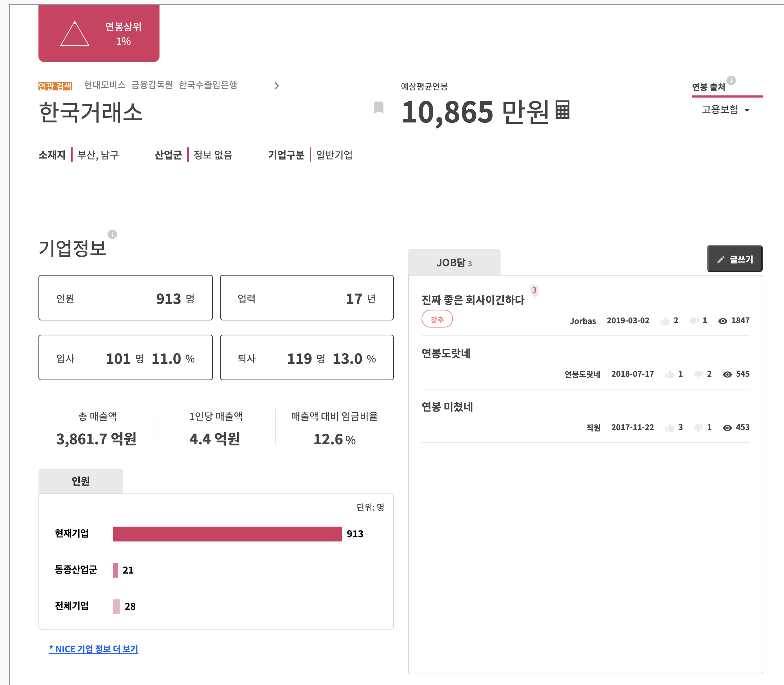Open the 고용보험 salary source dropdown
This screenshot has width=784, height=685.
(725, 110)
